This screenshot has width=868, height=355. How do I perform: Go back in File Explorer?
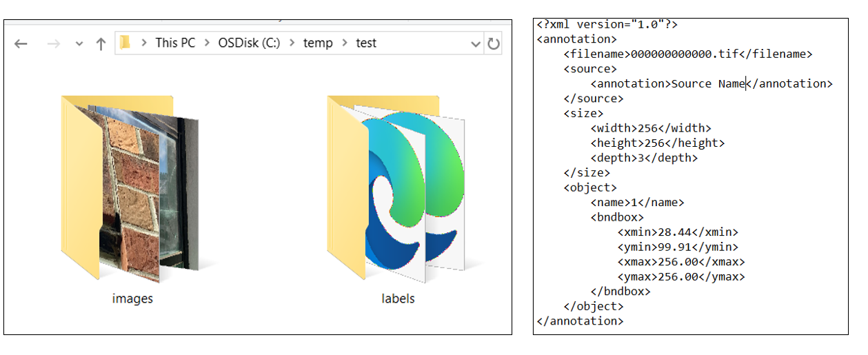coord(21,43)
